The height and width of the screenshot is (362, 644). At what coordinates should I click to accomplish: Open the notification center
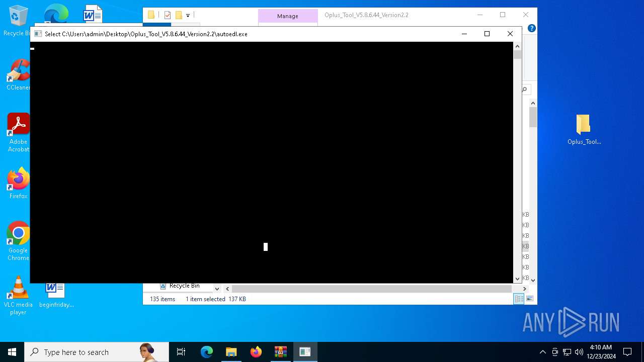(x=627, y=352)
